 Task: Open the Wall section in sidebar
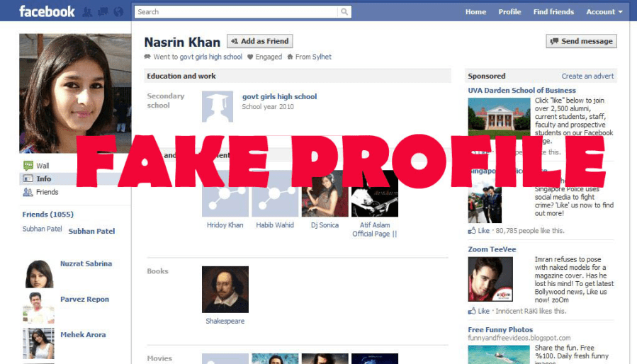[x=43, y=166]
